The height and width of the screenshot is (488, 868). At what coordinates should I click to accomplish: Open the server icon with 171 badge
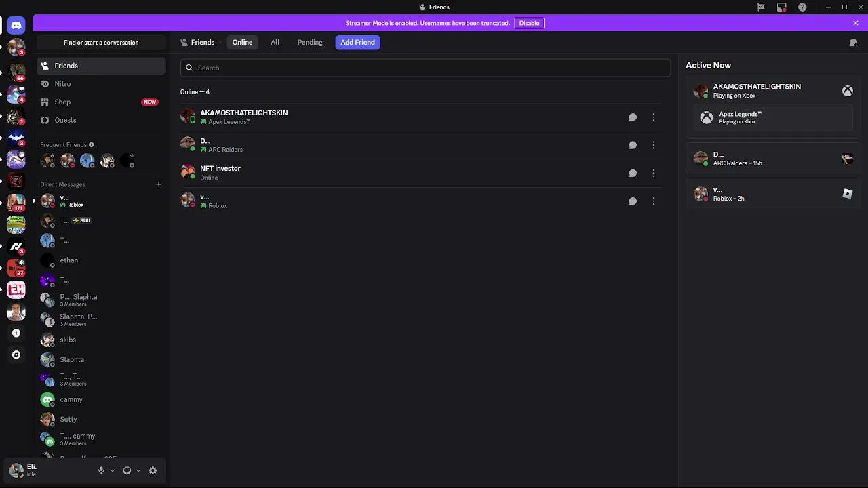coord(16,203)
